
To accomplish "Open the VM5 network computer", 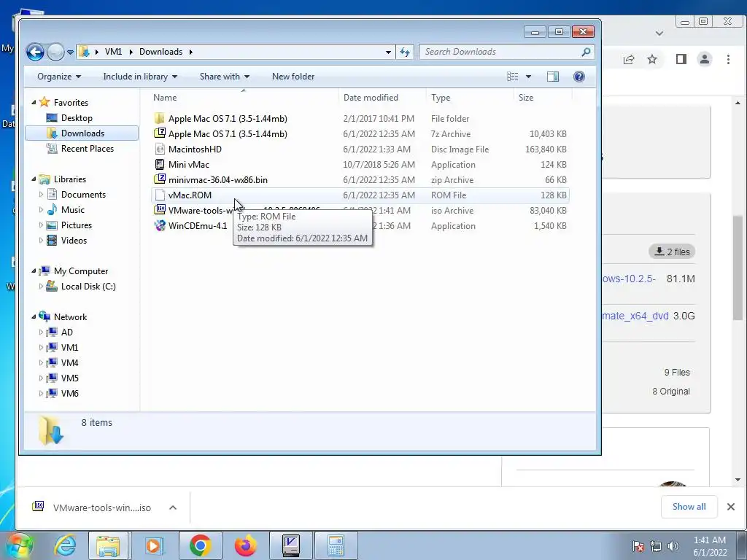I will coord(69,378).
